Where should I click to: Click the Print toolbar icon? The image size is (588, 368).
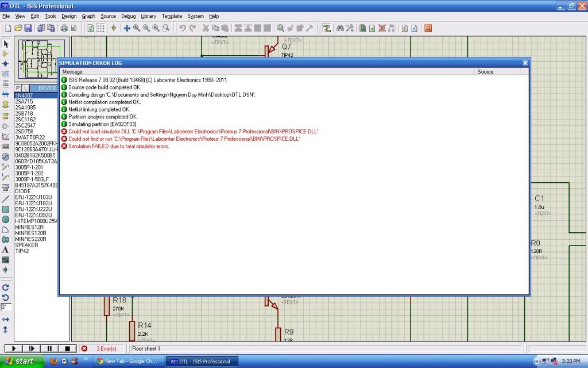(64, 28)
